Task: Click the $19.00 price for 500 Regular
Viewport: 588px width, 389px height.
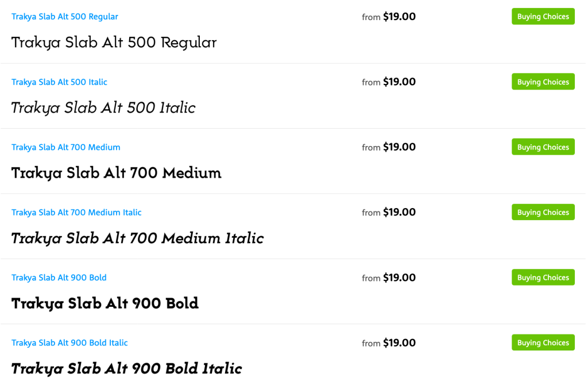Action: [399, 17]
